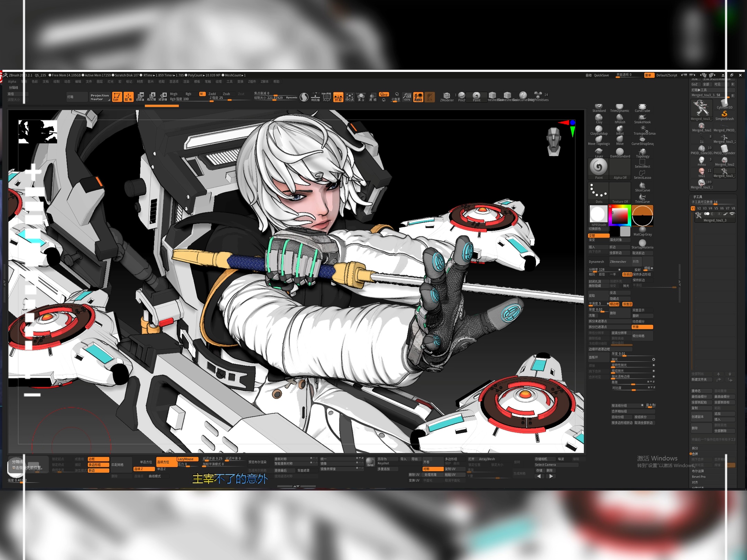Select the SnakeHook brush
The height and width of the screenshot is (560, 747).
[642, 119]
